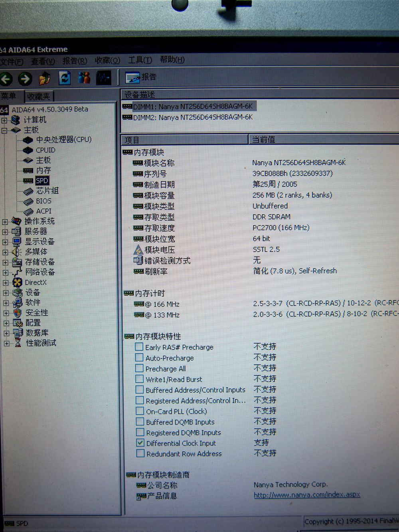Expand the 网络设备 tree node
The width and height of the screenshot is (399, 532).
pyautogui.click(x=6, y=273)
